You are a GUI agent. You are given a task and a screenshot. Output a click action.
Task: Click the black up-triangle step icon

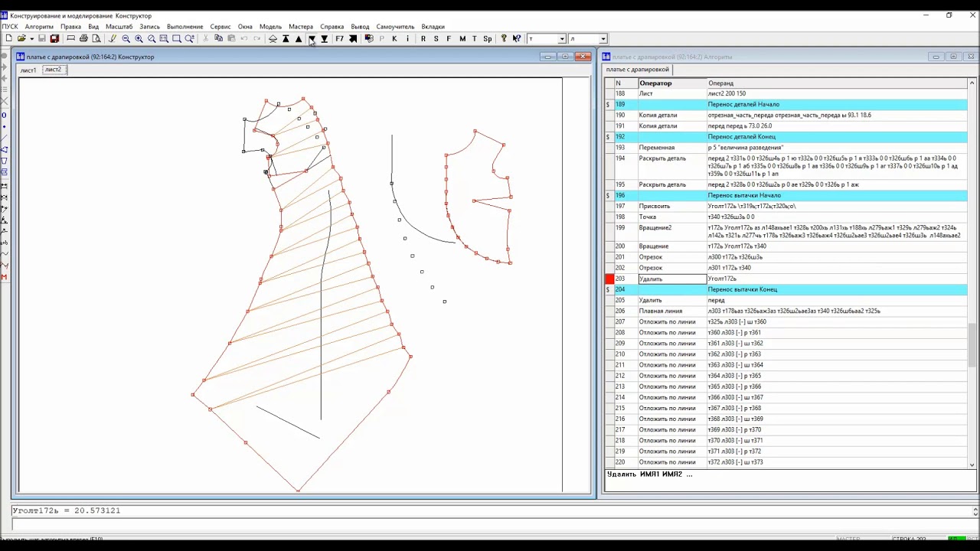[x=299, y=38]
